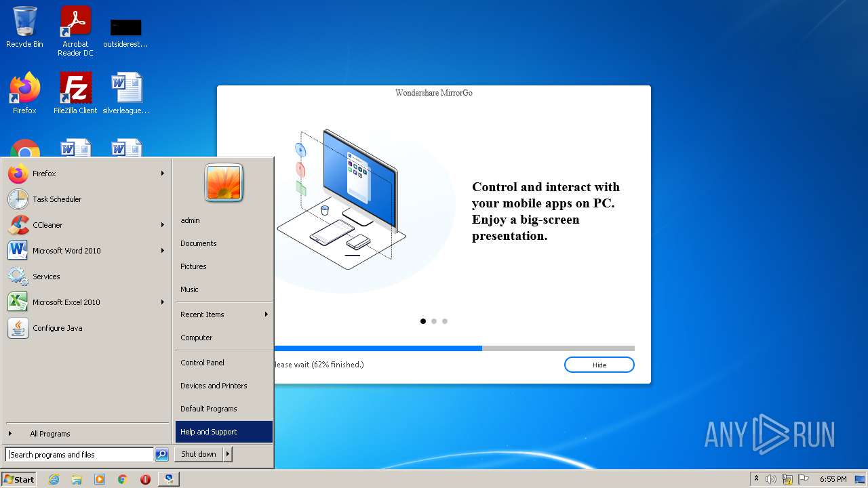Image resolution: width=868 pixels, height=488 pixels.
Task: Open Documents from the Start menu
Action: [224, 243]
